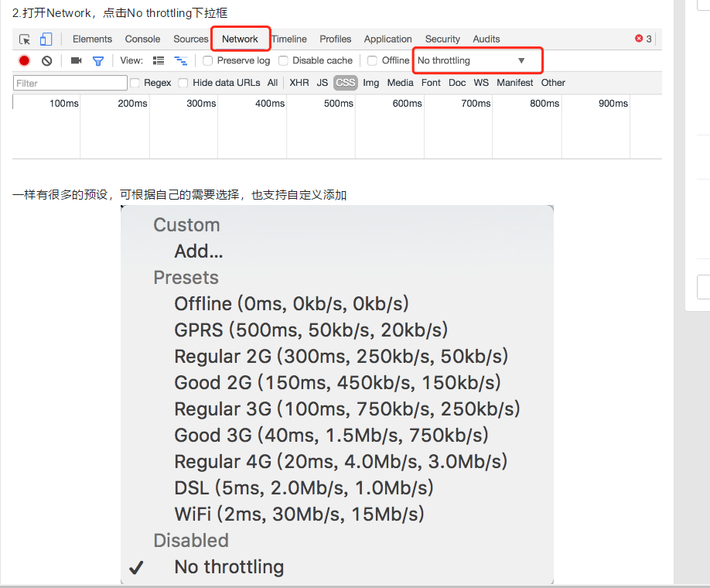
Task: Tick the Offline checkbox
Action: pyautogui.click(x=372, y=60)
